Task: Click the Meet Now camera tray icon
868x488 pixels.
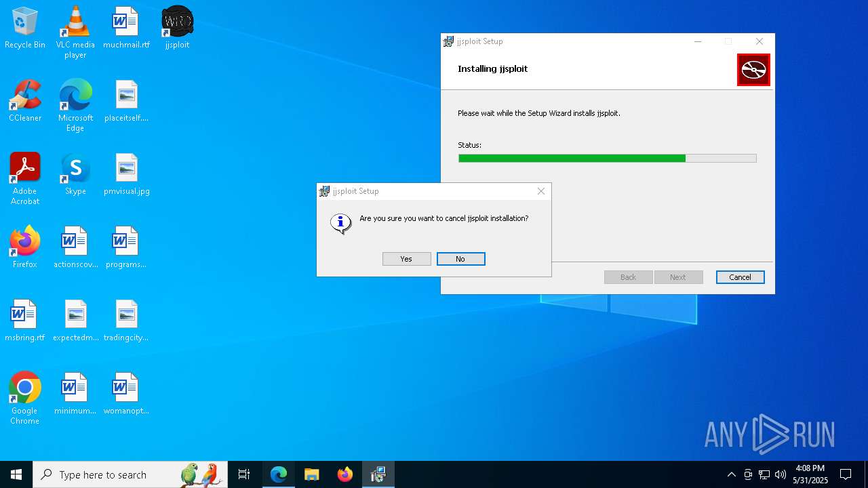Action: (x=748, y=474)
